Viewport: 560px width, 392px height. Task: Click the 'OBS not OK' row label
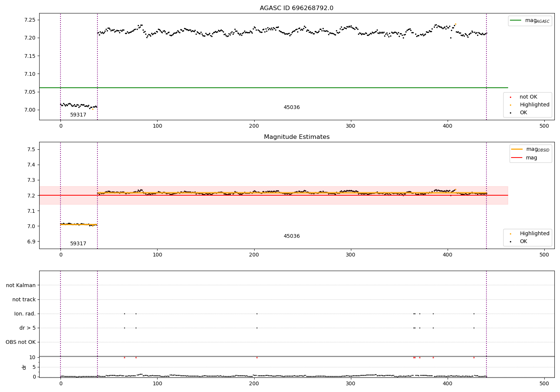(x=21, y=342)
